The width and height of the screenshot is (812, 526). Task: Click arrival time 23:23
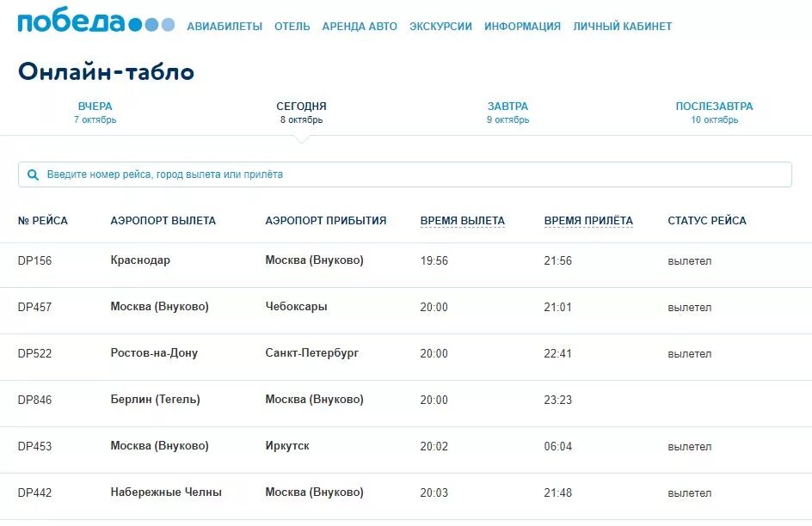click(x=557, y=400)
